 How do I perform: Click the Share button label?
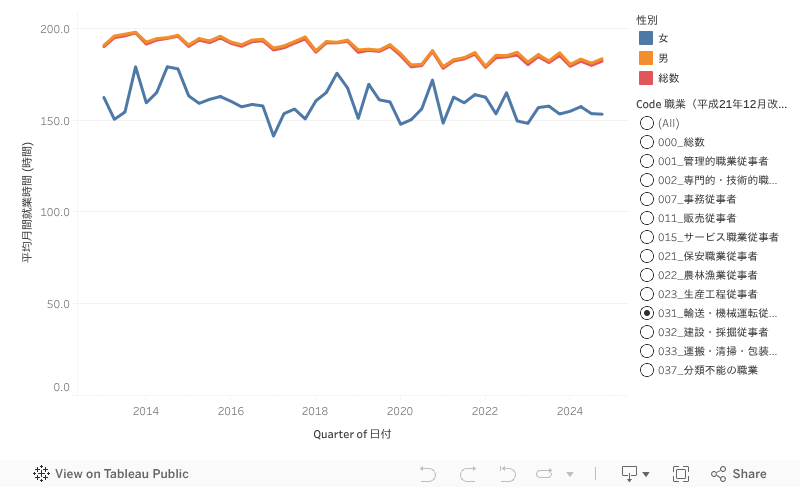pos(749,474)
